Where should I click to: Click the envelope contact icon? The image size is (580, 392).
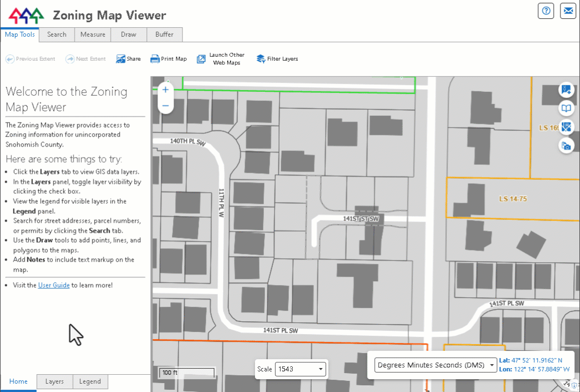coord(568,11)
